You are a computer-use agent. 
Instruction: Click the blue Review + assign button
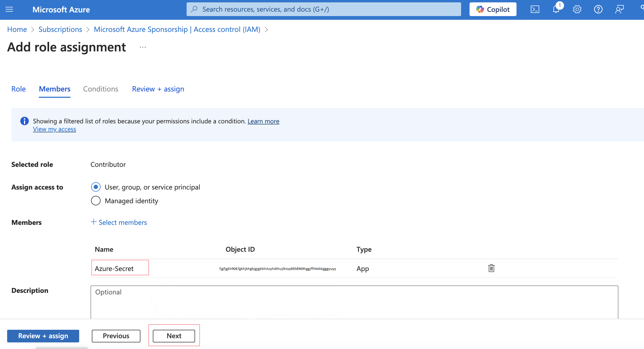(43, 336)
